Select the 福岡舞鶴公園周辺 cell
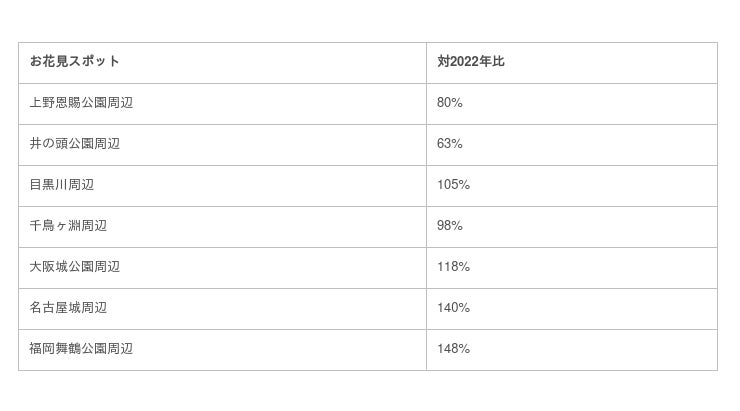The image size is (740, 411). 81,349
